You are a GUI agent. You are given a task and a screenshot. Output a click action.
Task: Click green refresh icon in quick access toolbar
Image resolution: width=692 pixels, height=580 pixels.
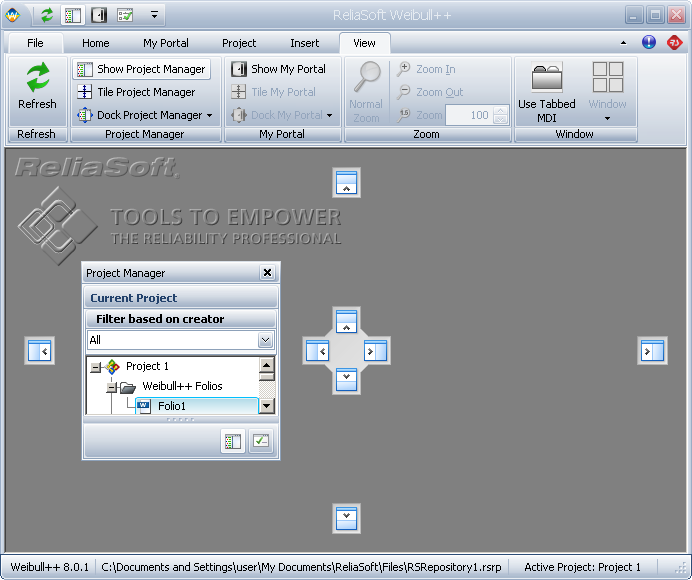tap(47, 15)
